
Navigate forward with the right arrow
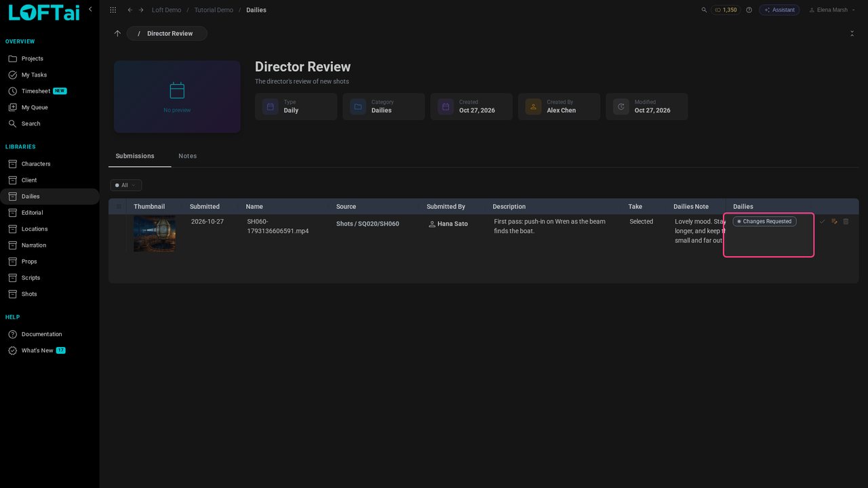(141, 10)
